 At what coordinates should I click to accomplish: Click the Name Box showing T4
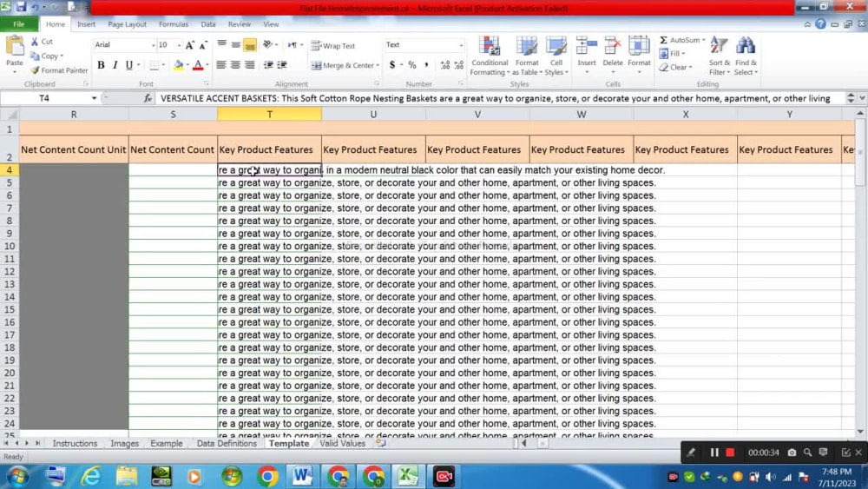click(x=44, y=98)
